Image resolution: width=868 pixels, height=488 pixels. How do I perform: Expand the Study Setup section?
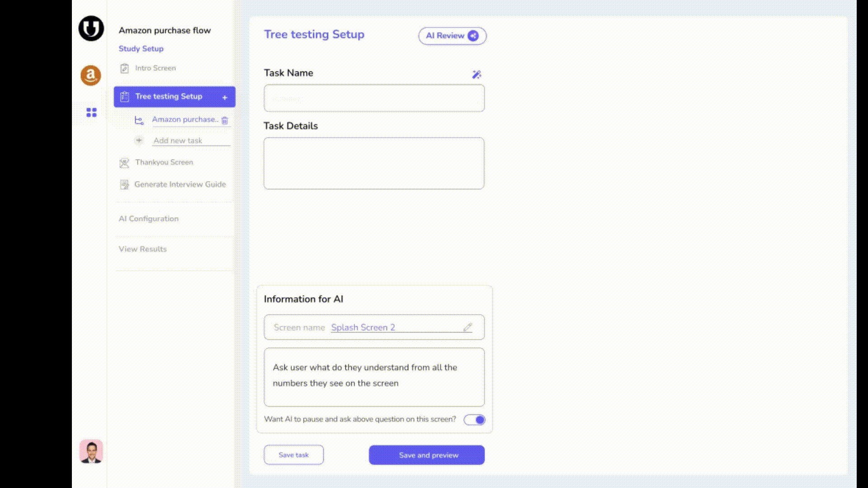coord(141,49)
